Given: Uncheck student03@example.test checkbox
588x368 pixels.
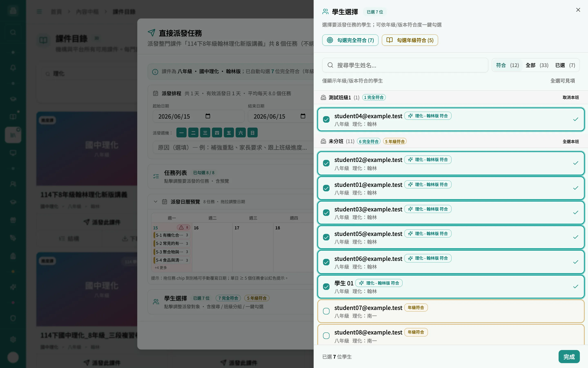Looking at the screenshot, I should [326, 213].
